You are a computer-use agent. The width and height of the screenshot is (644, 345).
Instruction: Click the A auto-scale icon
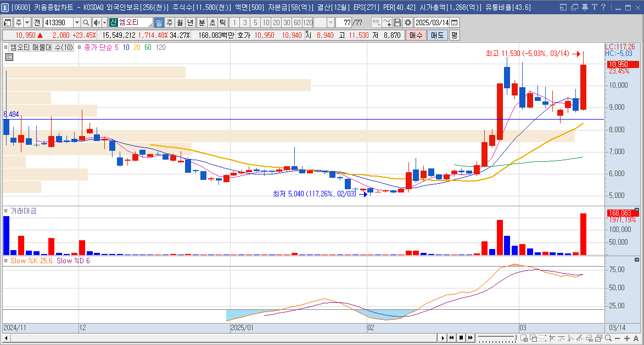point(636,338)
